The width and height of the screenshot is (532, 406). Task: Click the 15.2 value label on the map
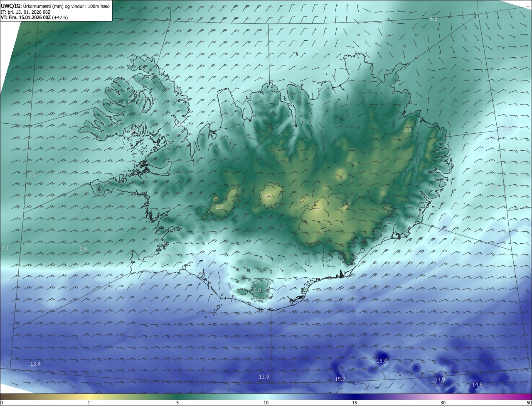340,379
